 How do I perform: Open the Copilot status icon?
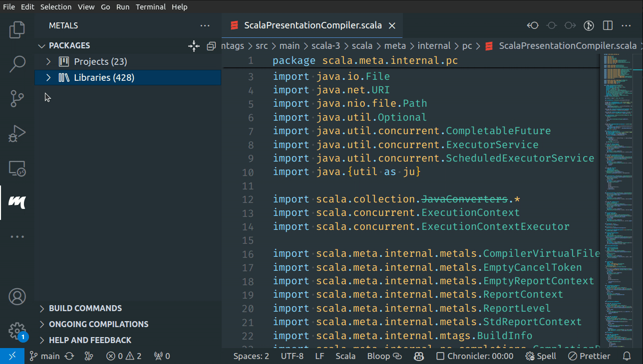pos(419,356)
